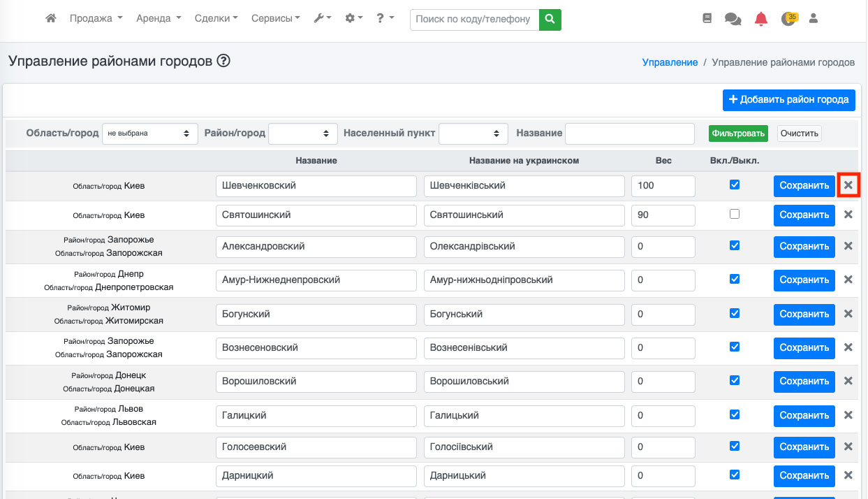Open the book icon in the header
The image size is (868, 499).
(707, 20)
